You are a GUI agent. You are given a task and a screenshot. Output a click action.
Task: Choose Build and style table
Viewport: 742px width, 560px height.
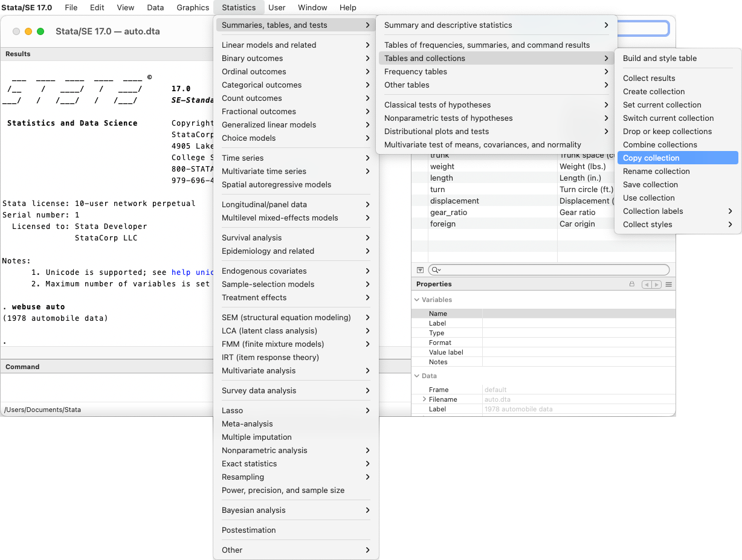pyautogui.click(x=677, y=58)
